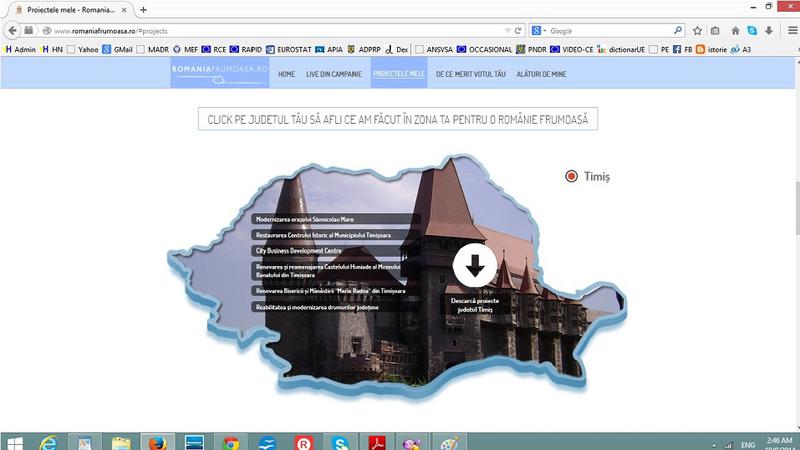The image size is (800, 450).
Task: Open City Business Development Centre project
Action: [x=335, y=251]
